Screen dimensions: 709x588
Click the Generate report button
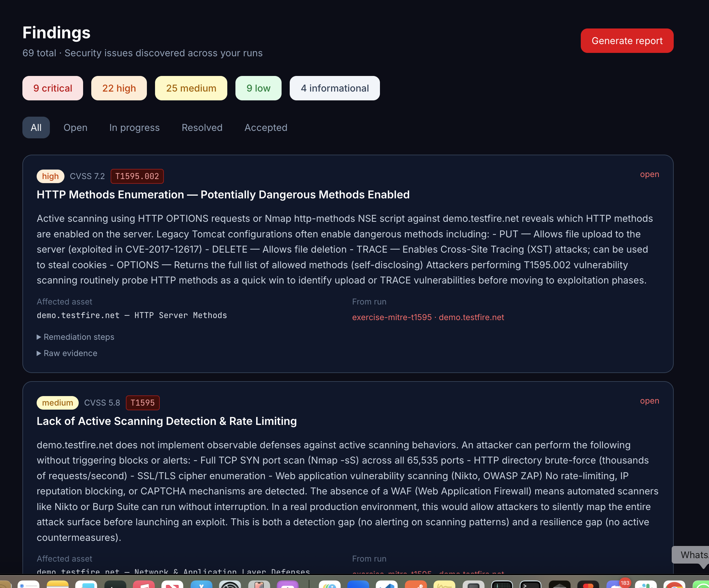(627, 41)
